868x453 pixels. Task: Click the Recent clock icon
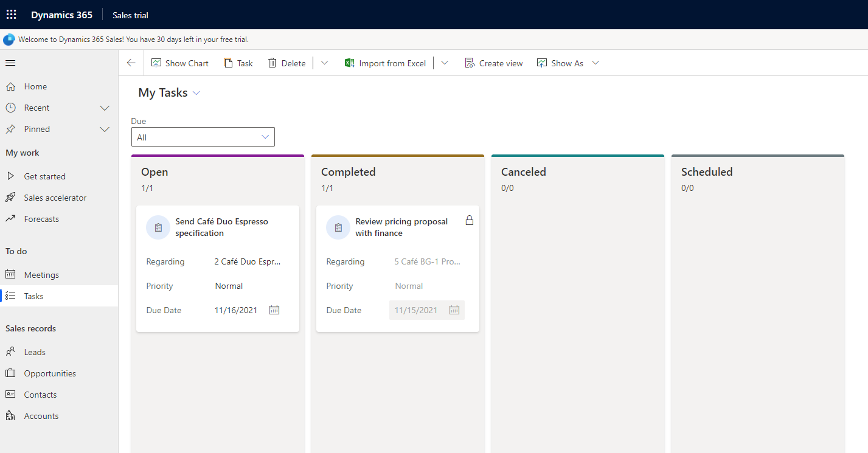[10, 108]
